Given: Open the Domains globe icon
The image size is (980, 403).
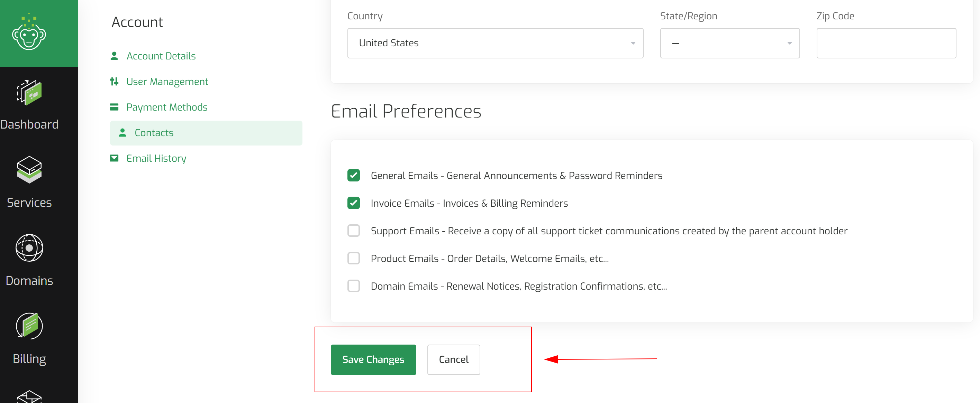Looking at the screenshot, I should click(x=29, y=248).
